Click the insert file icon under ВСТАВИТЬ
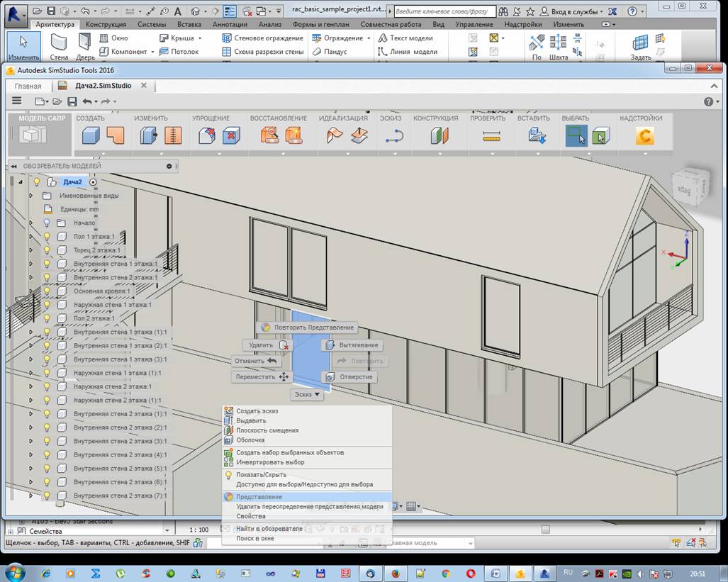The width and height of the screenshot is (728, 582). [x=537, y=136]
